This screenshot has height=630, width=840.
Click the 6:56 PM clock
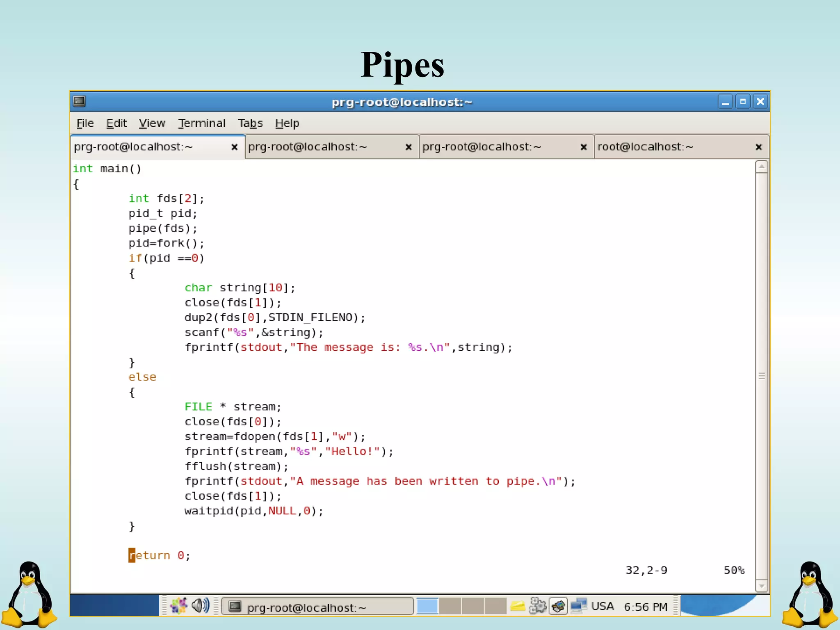pos(646,607)
